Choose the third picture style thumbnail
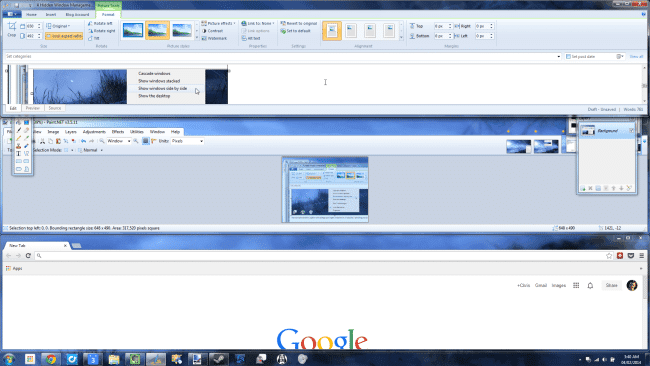The width and height of the screenshot is (650, 366). coord(182,30)
